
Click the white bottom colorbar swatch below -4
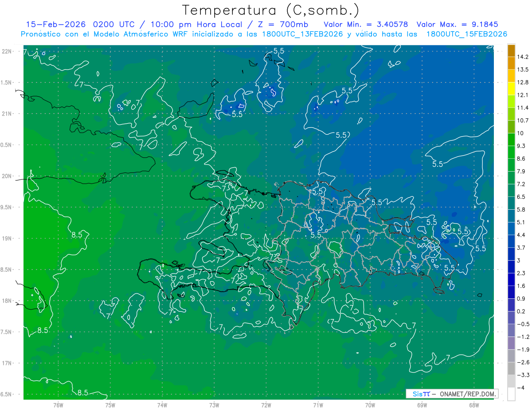coord(511,394)
